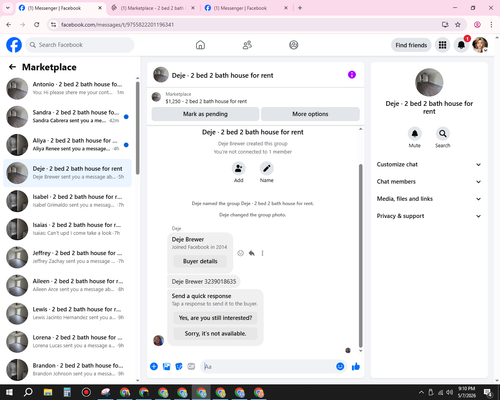Go back using the Marketplace arrow
The height and width of the screenshot is (400, 500).
click(x=13, y=67)
